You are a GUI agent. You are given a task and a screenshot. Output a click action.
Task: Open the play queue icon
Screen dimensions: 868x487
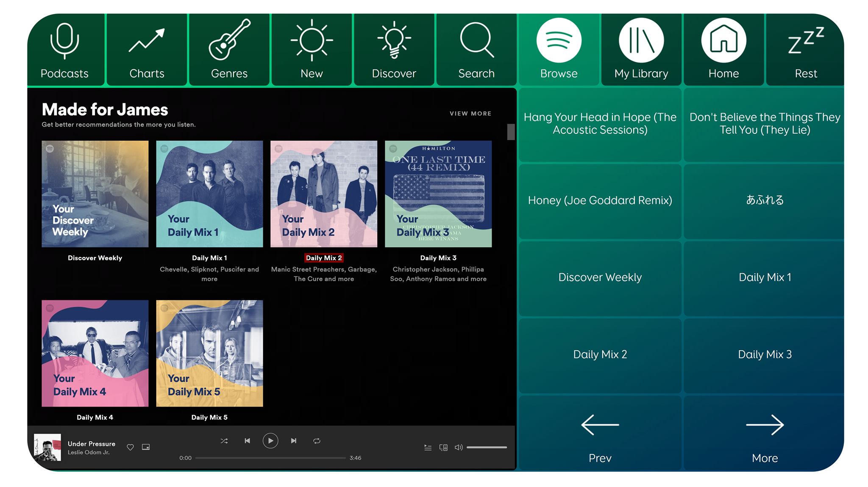coord(428,448)
